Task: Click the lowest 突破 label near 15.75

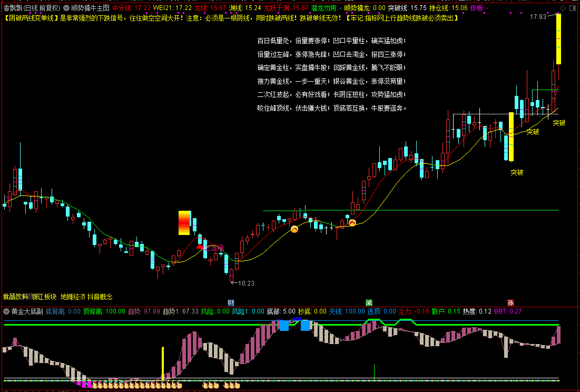Action: [517, 172]
